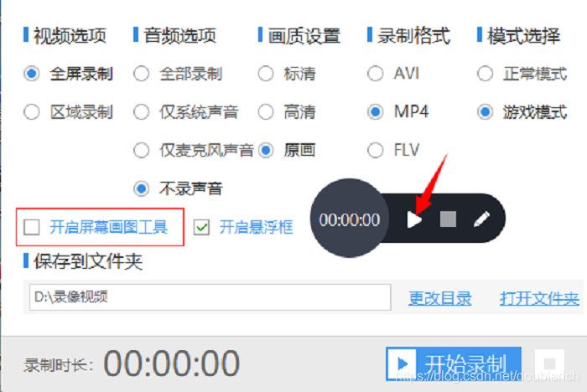Choose FLV recording format
The width and height of the screenshot is (587, 392).
[375, 151]
